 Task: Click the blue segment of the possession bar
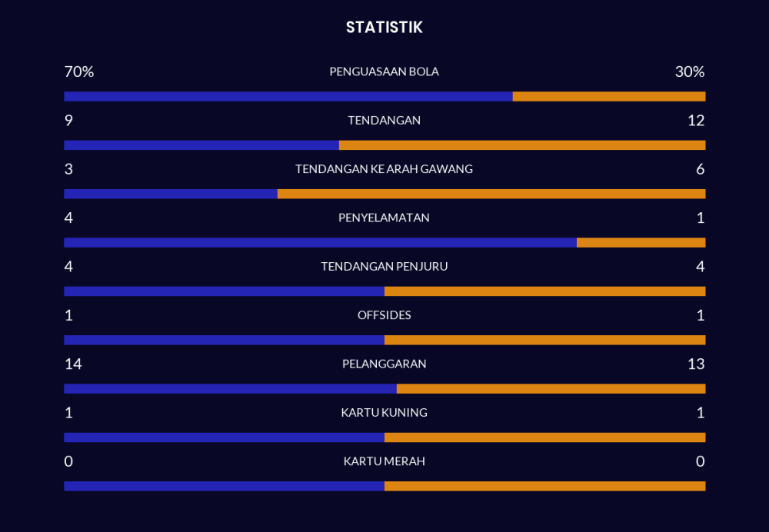(288, 97)
